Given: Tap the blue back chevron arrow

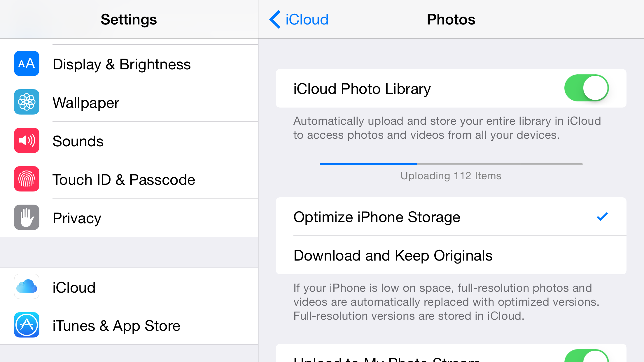Looking at the screenshot, I should [x=274, y=19].
